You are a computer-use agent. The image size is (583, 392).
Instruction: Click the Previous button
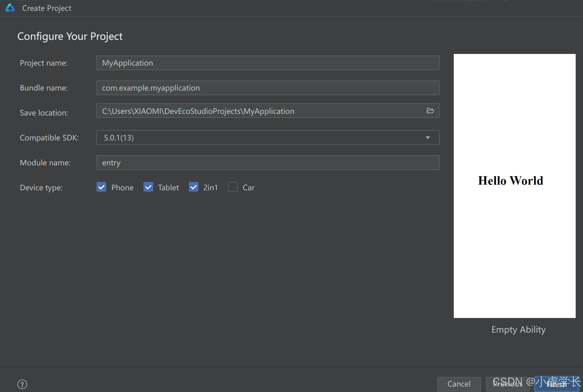pos(507,384)
